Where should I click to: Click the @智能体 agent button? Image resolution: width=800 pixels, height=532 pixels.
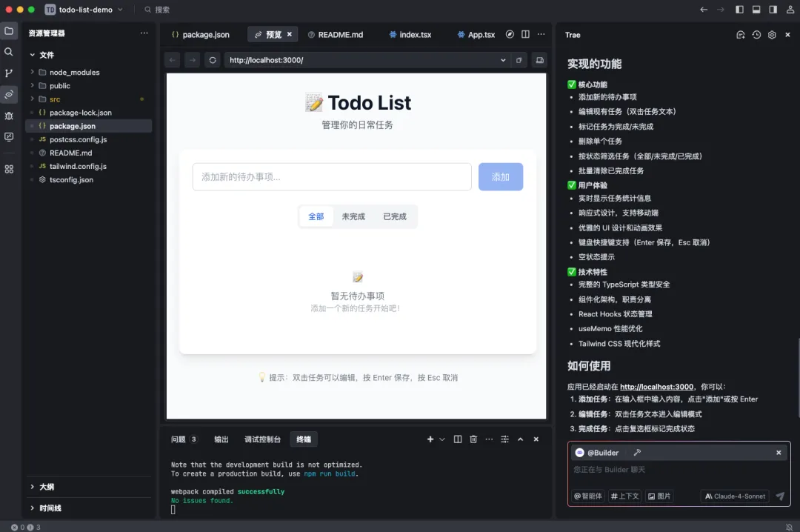[587, 496]
